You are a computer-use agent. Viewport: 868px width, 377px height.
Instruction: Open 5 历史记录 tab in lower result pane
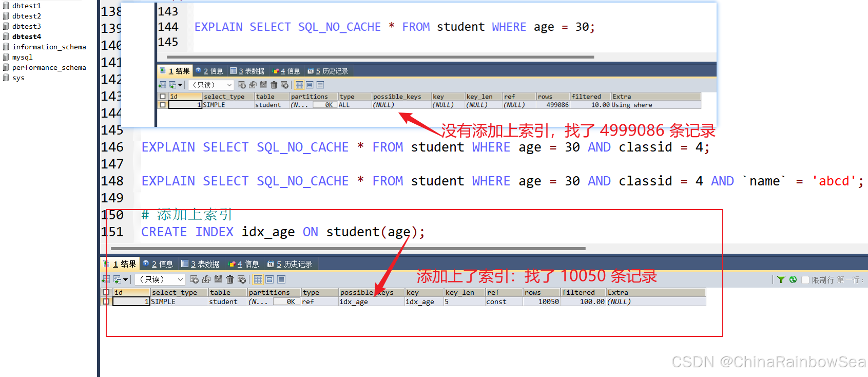(290, 264)
